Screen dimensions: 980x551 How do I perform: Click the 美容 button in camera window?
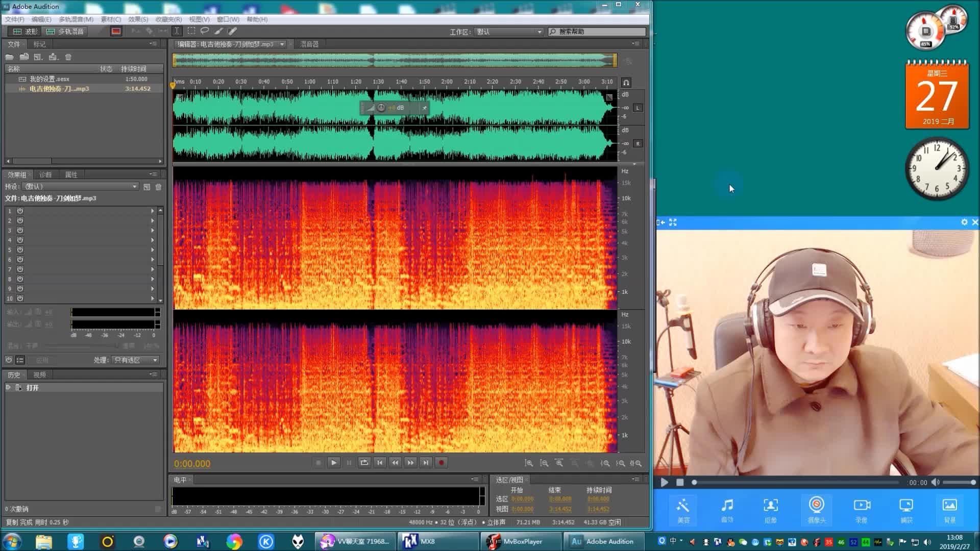(683, 510)
